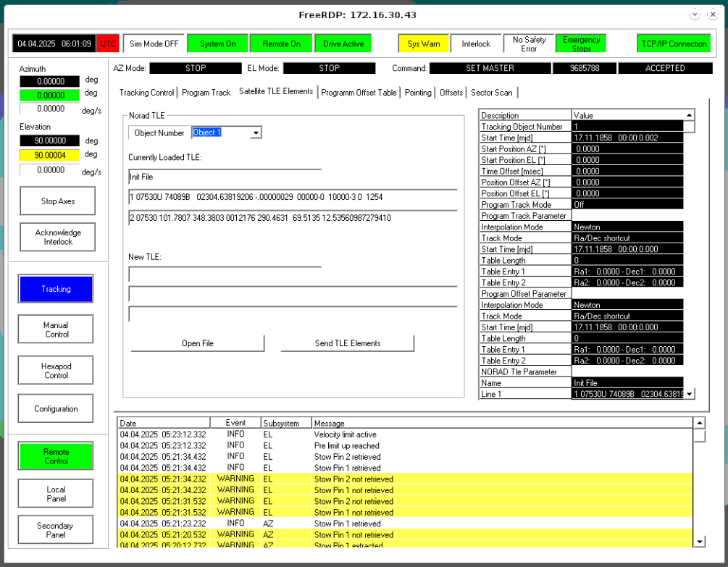The height and width of the screenshot is (567, 728).
Task: Click the parameter table scroll down arrow
Action: click(x=690, y=394)
